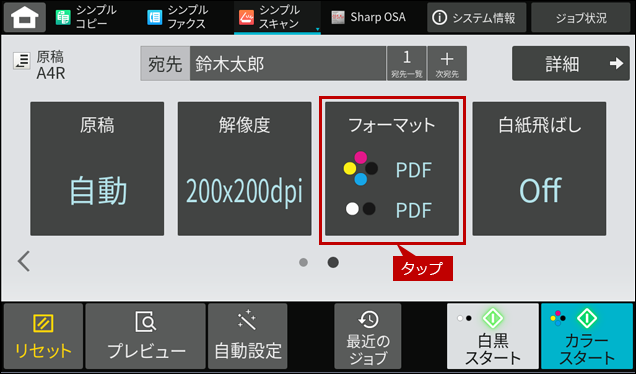Start color scan with カラースタート

click(x=587, y=336)
